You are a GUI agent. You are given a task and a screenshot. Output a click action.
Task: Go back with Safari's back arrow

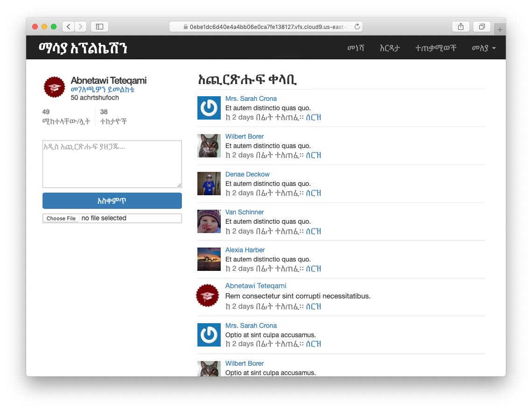69,27
